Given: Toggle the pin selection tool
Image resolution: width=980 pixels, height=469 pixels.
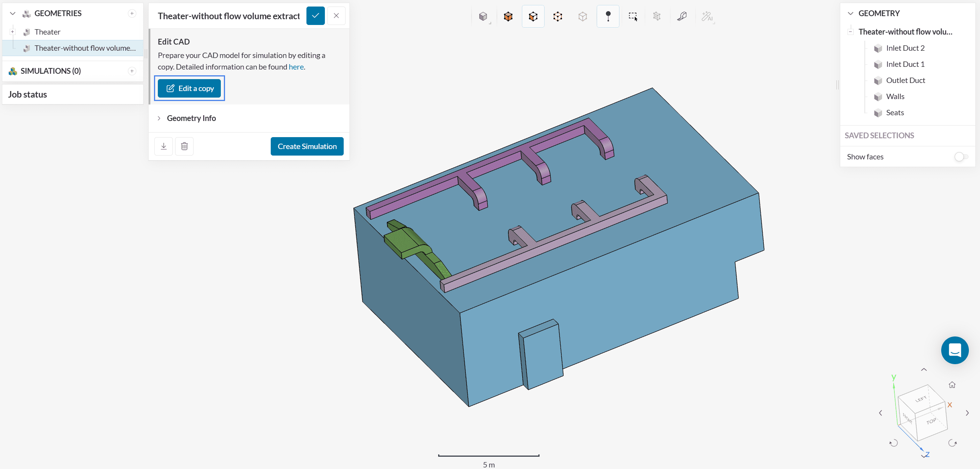Looking at the screenshot, I should pyautogui.click(x=608, y=17).
